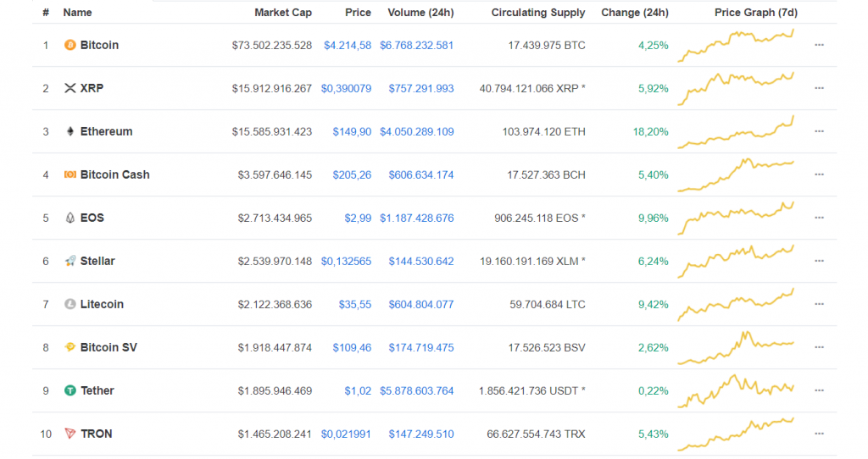Click the Ethereum price $149,90
Screen dimensions: 868x459
point(352,131)
